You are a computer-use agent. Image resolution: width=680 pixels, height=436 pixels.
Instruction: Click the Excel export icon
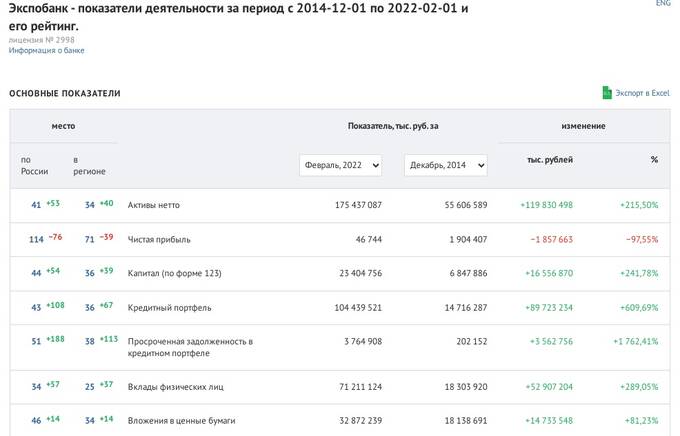606,93
